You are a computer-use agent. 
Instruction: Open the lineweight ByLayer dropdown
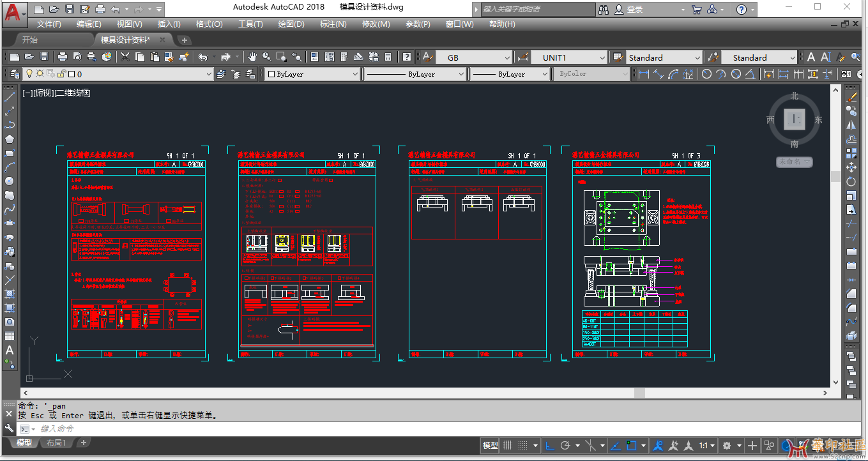click(x=544, y=74)
